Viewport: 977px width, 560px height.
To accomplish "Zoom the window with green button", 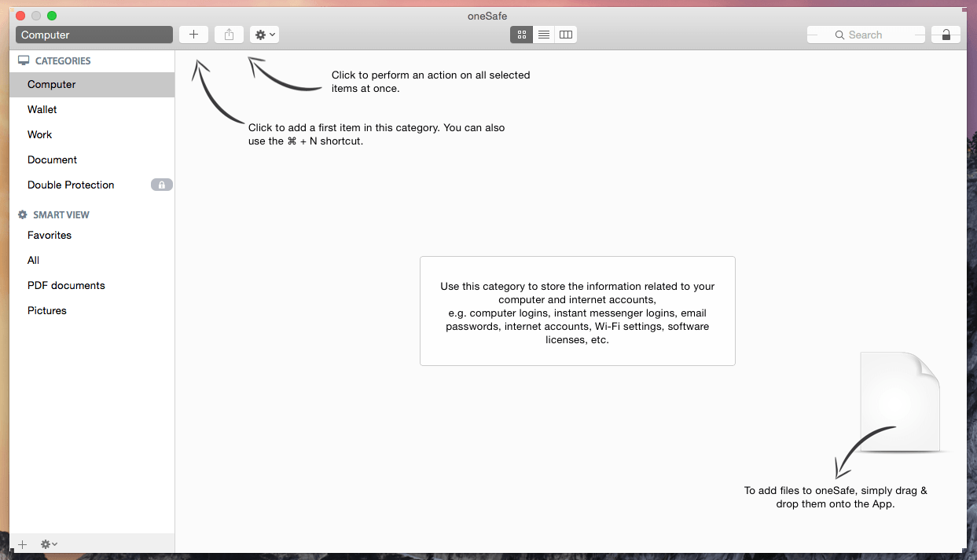I will point(52,16).
